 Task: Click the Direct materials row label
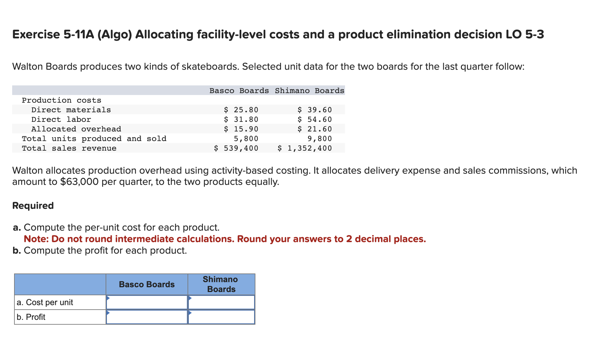coord(71,110)
